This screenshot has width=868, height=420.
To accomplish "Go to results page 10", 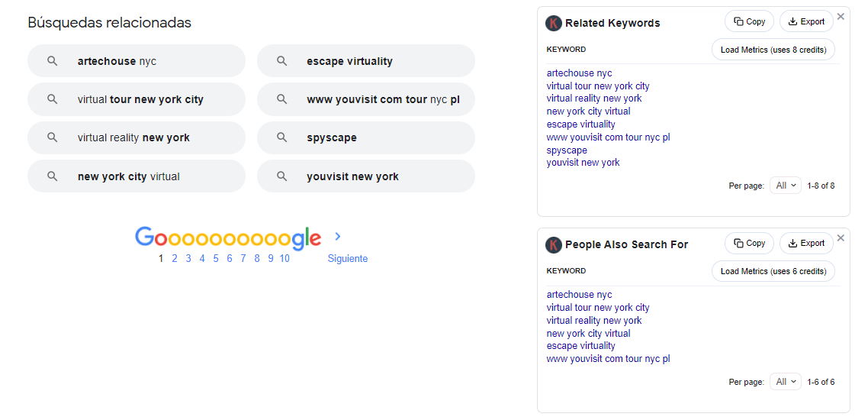I will pyautogui.click(x=285, y=259).
